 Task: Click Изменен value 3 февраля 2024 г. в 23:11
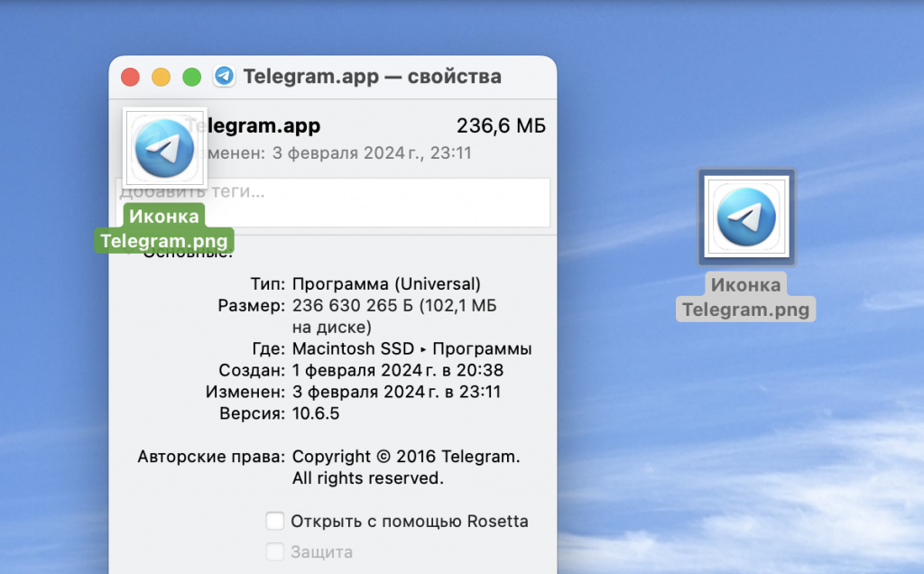coord(397,392)
